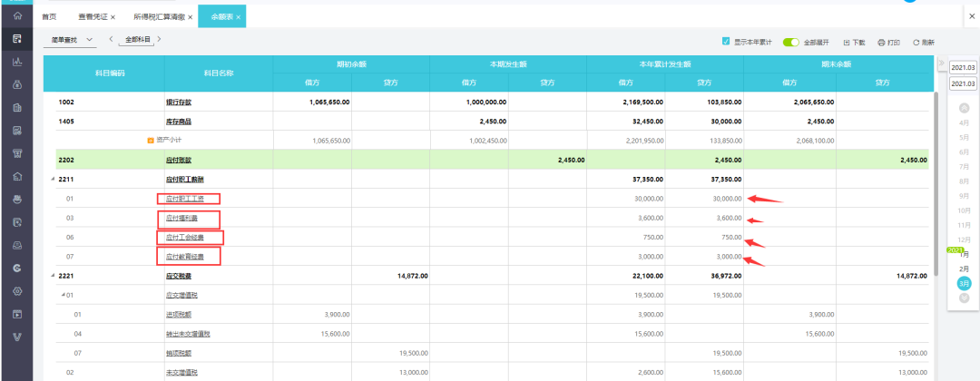This screenshot has width=980, height=381.
Task: Click the 2,065,650.00 cell in 银行存款 row
Action: [790, 102]
